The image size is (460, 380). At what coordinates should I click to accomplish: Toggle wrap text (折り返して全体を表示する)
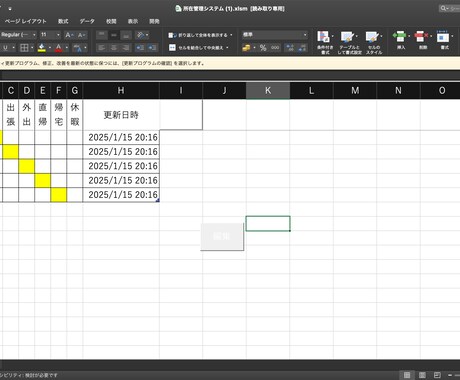coord(198,35)
